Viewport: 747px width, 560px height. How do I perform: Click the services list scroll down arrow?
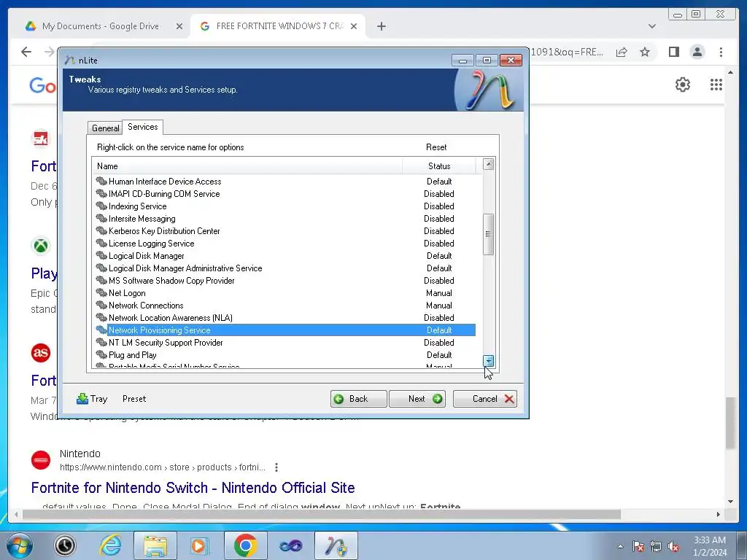488,361
